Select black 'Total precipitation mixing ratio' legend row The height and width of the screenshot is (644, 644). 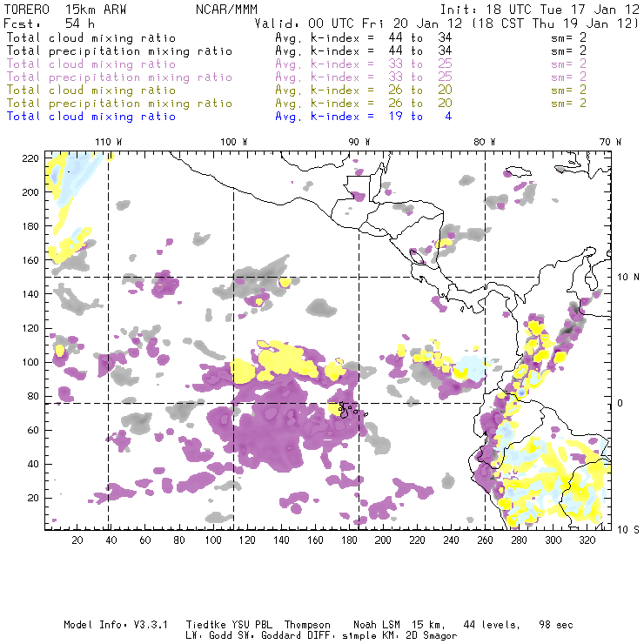click(297, 51)
